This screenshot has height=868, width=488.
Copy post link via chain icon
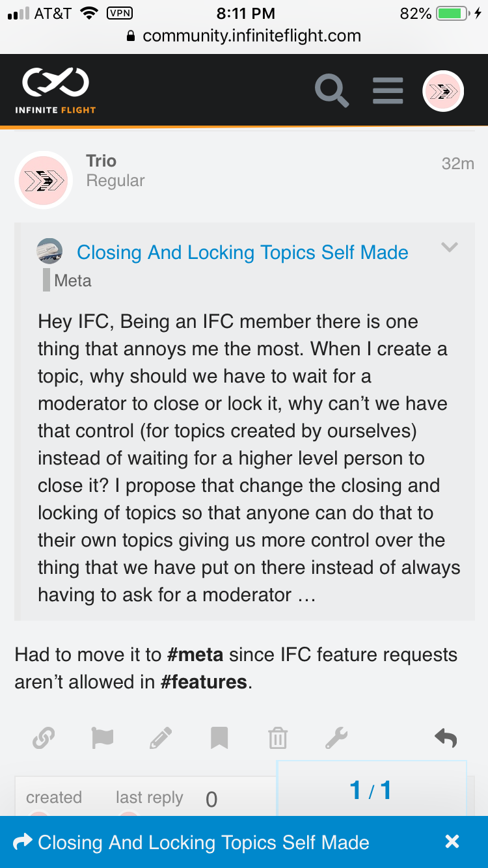(x=44, y=739)
